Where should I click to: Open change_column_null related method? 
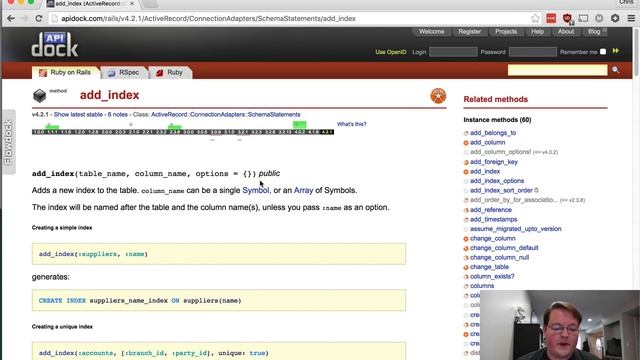[499, 258]
